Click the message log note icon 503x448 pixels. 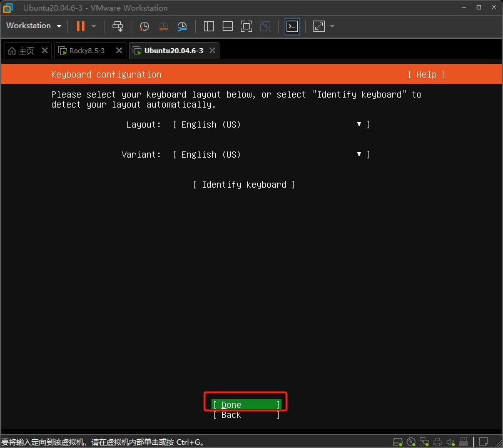click(484, 442)
